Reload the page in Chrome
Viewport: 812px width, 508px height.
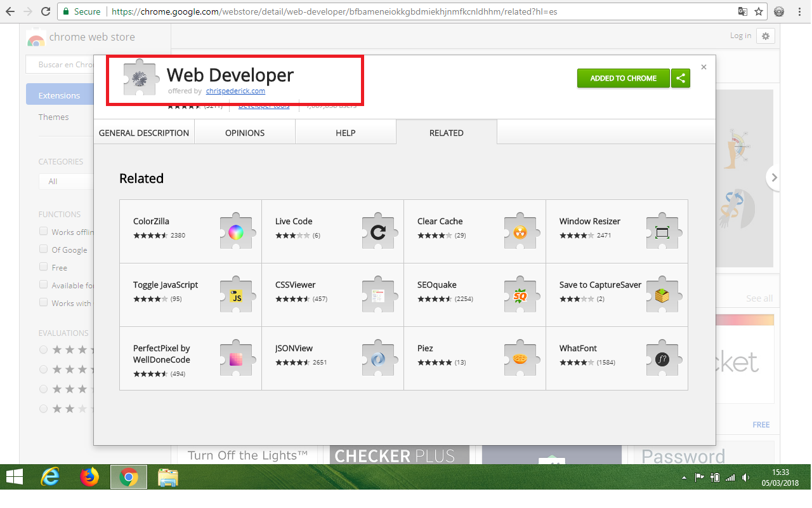coord(45,11)
